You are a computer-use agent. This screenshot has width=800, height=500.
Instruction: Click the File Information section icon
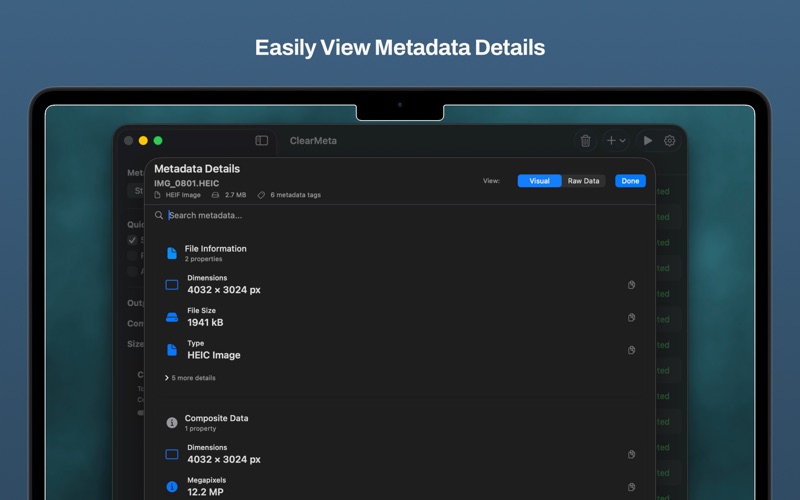click(172, 253)
